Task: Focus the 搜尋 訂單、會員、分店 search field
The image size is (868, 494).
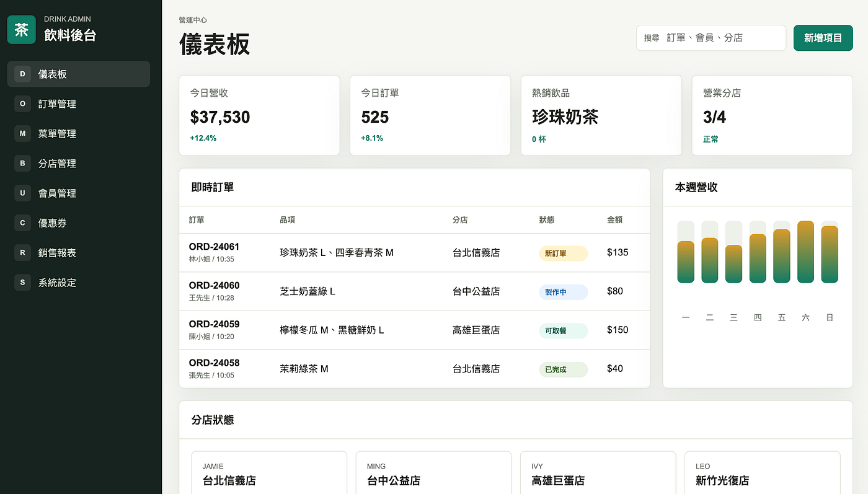Action: [711, 38]
